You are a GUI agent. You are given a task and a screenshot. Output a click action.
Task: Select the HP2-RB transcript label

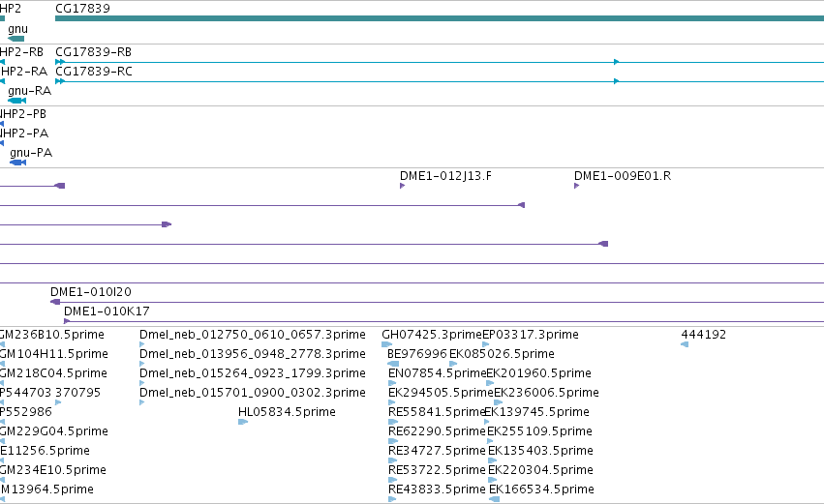(21, 52)
